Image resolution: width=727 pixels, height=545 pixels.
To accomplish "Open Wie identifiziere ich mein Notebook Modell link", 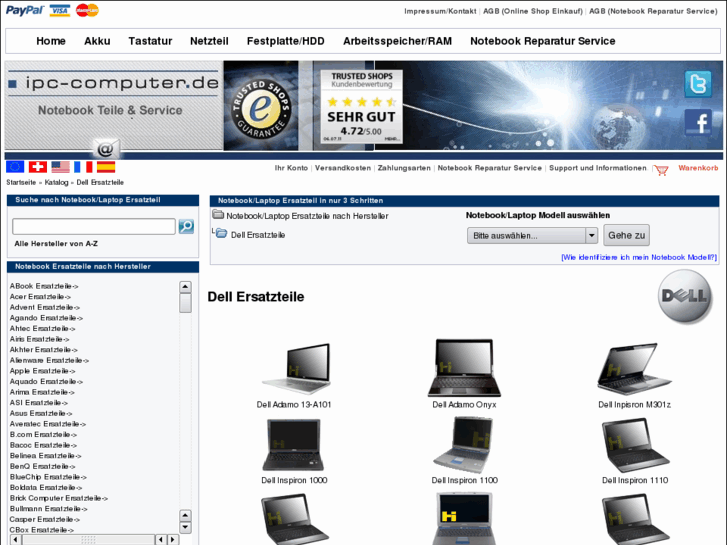I will tap(639, 257).
